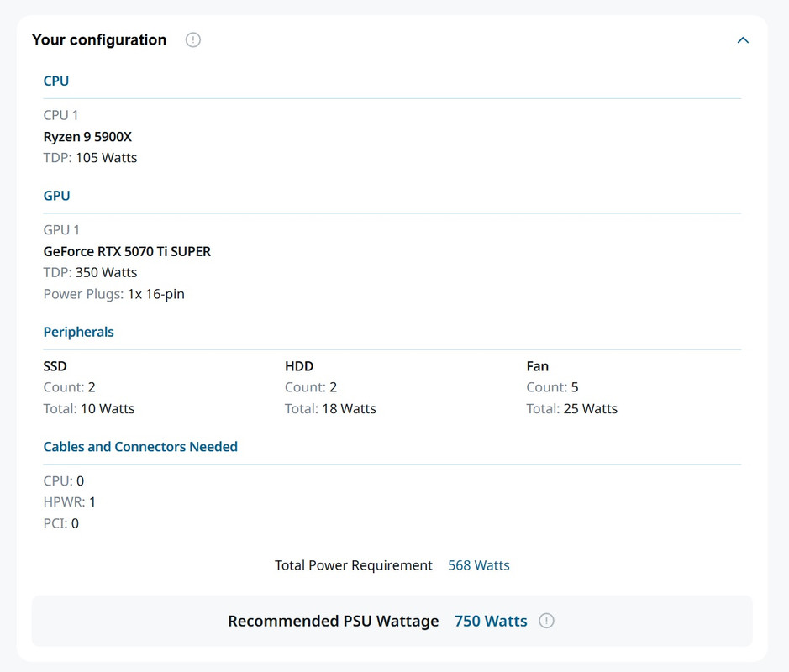Click the Your configuration heading
This screenshot has height=672, width=789.
[x=99, y=39]
